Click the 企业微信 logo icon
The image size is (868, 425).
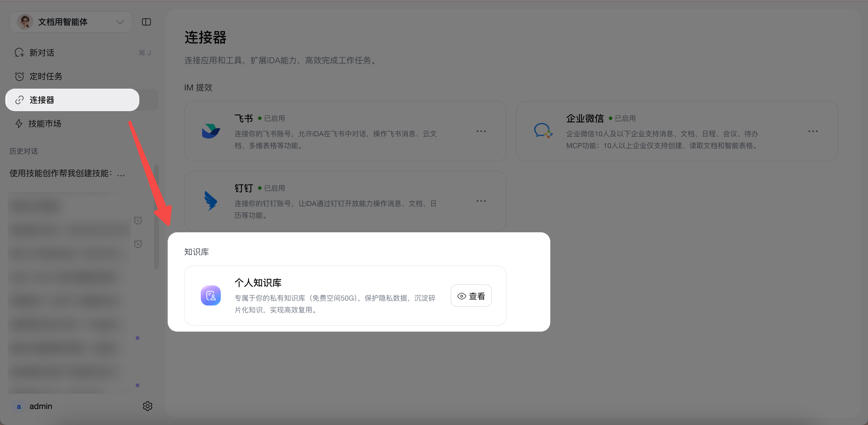[x=543, y=131]
